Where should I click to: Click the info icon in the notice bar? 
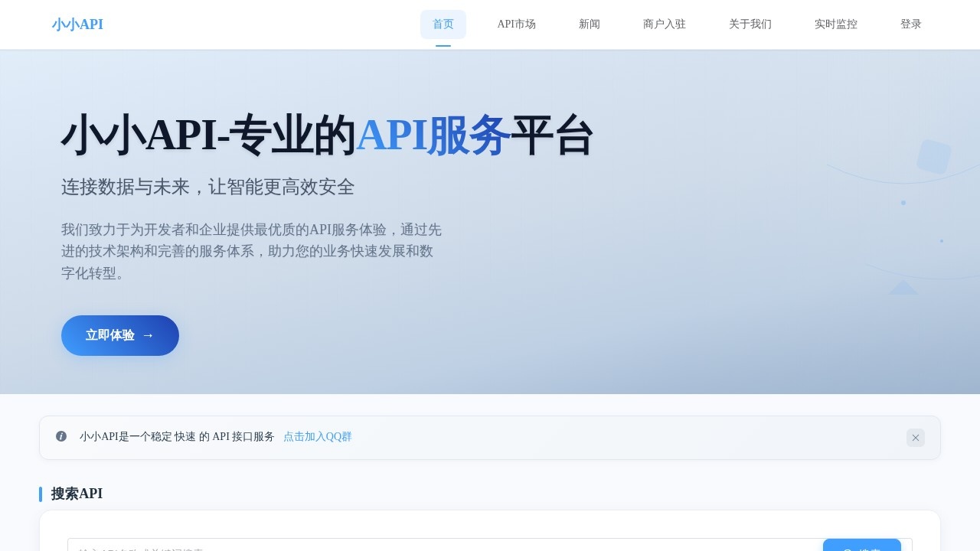click(61, 436)
